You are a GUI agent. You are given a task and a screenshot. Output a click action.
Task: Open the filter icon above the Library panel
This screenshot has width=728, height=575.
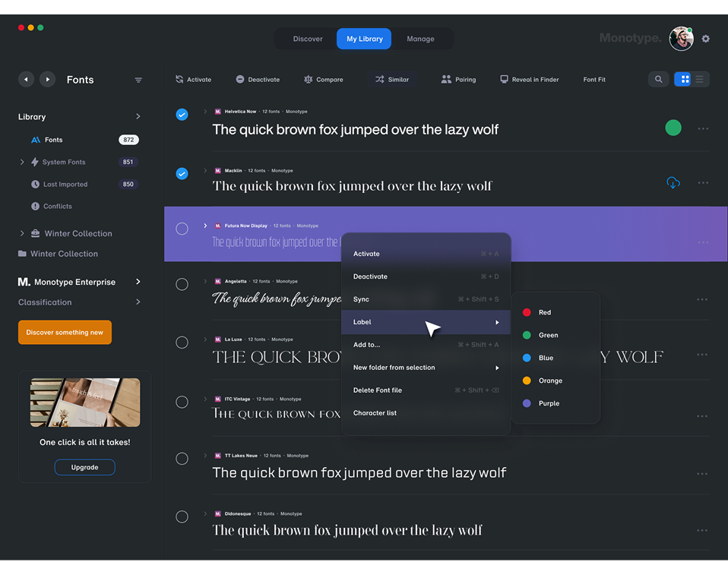click(x=138, y=79)
